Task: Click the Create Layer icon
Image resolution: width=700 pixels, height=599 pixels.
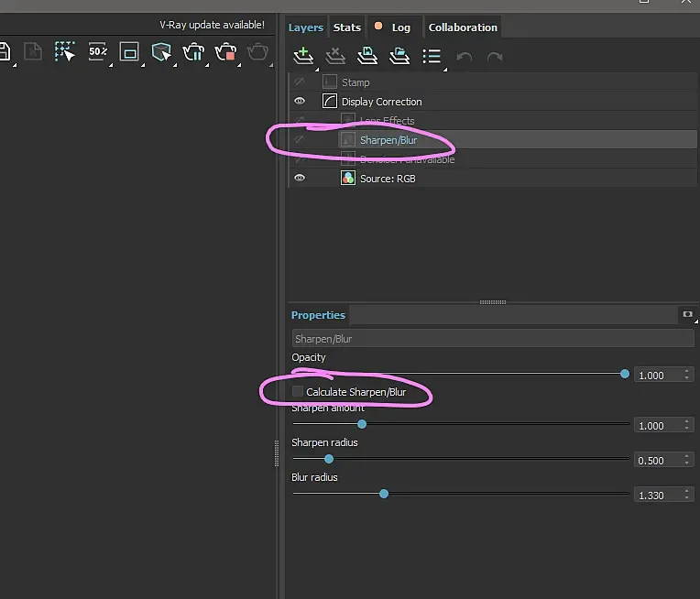Action: [x=303, y=56]
